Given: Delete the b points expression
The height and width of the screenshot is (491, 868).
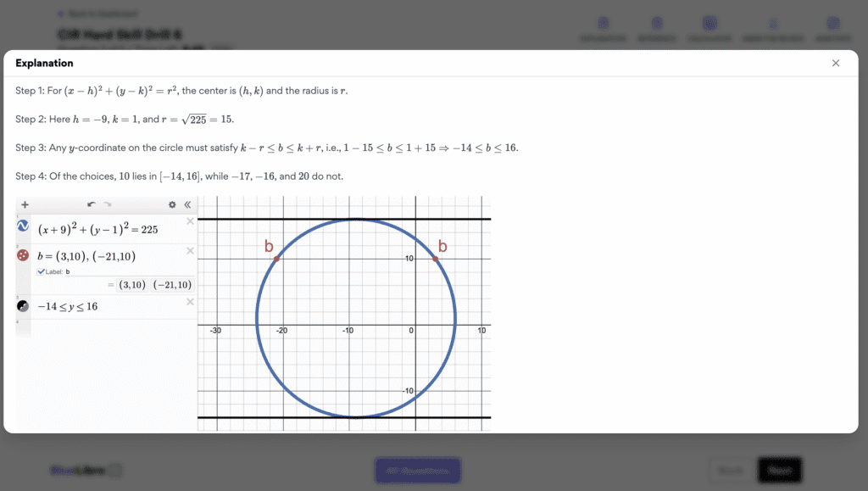Looking at the screenshot, I should pyautogui.click(x=190, y=251).
